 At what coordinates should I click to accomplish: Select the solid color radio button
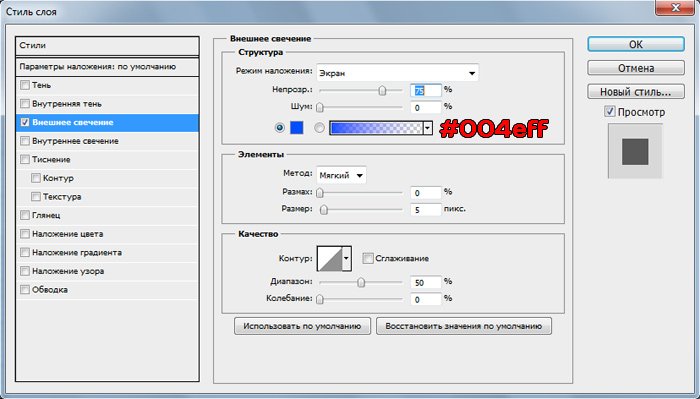pos(279,128)
